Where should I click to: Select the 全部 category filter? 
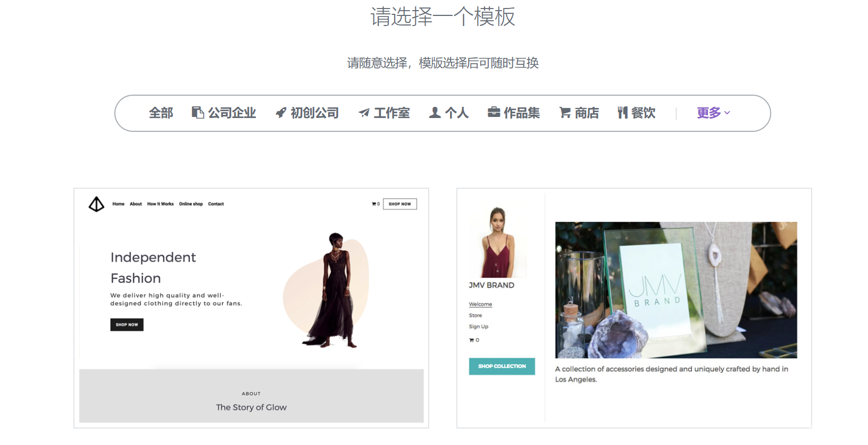tap(161, 113)
